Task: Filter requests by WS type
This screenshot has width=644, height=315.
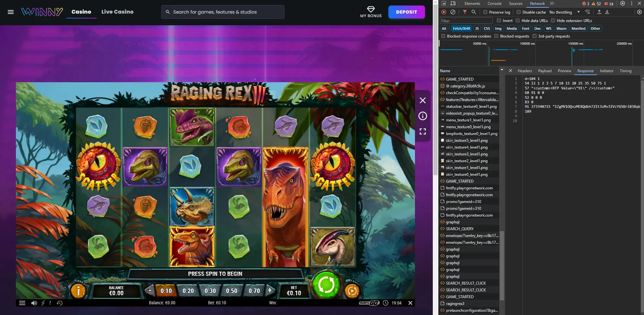Action: click(548, 28)
